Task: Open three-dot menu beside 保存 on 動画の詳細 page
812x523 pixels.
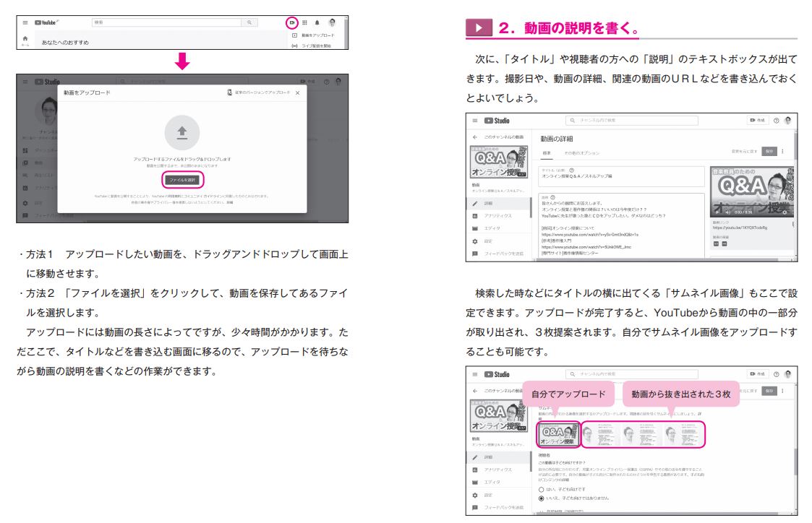Action: pyautogui.click(x=782, y=152)
